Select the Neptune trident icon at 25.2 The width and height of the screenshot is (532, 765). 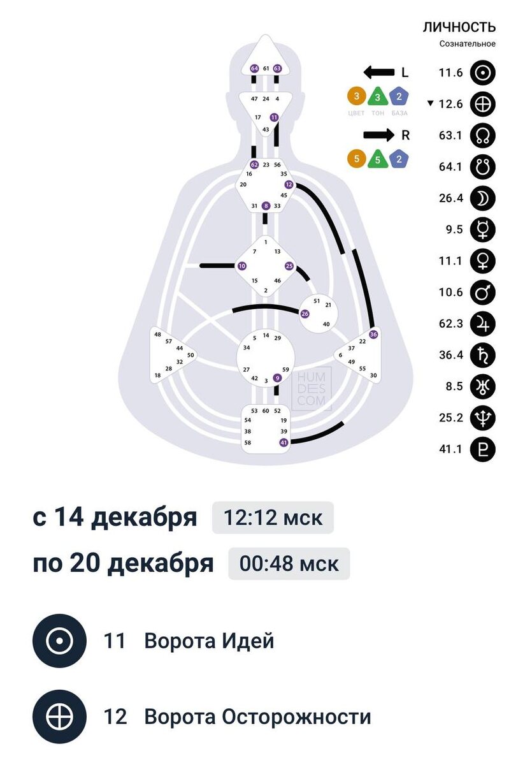(x=482, y=418)
